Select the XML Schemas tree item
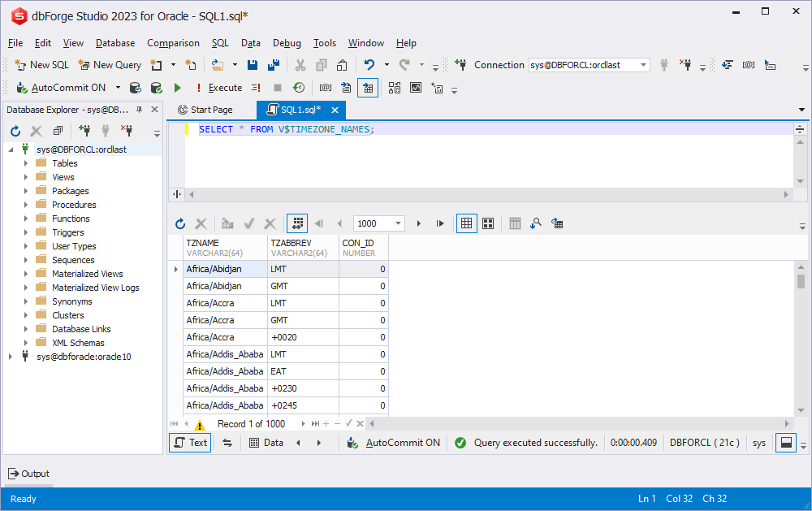The image size is (812, 511). click(x=78, y=343)
